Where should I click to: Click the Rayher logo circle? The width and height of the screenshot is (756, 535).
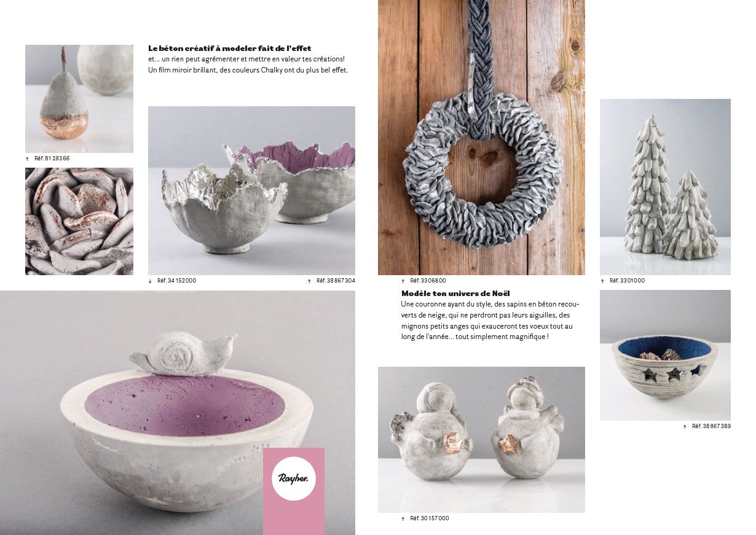294,478
